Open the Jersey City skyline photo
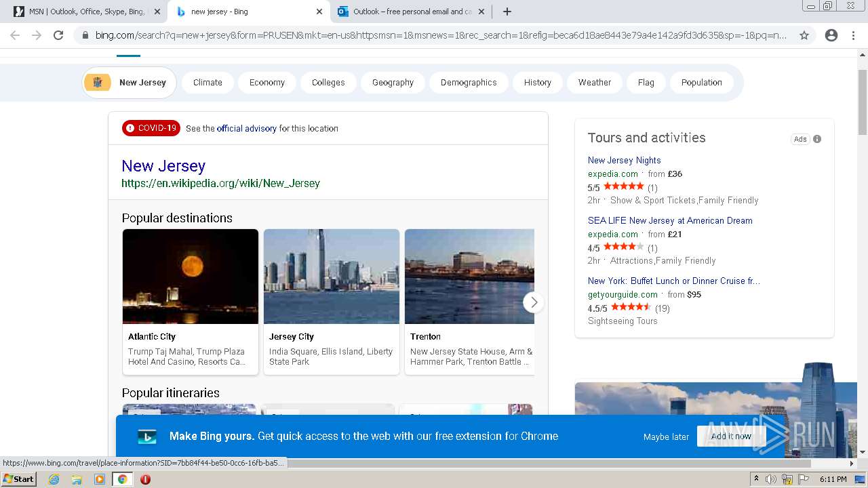868x488 pixels. tap(332, 277)
